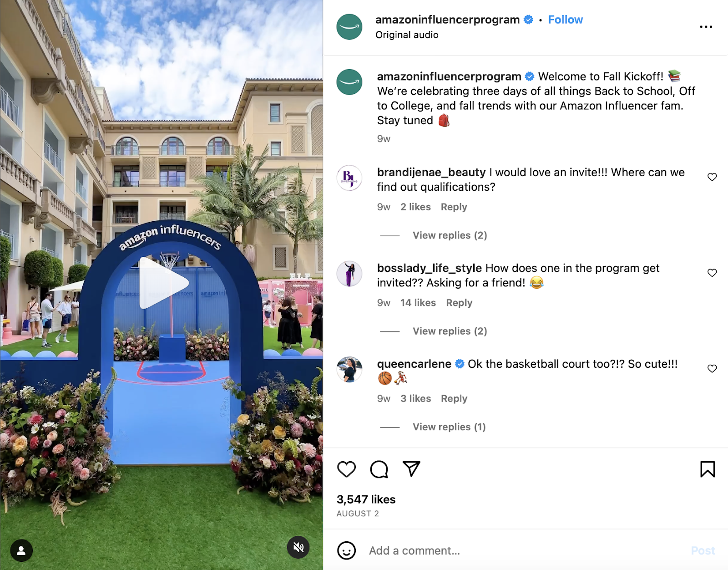Like the post with the heart icon
The height and width of the screenshot is (570, 728).
tap(346, 469)
